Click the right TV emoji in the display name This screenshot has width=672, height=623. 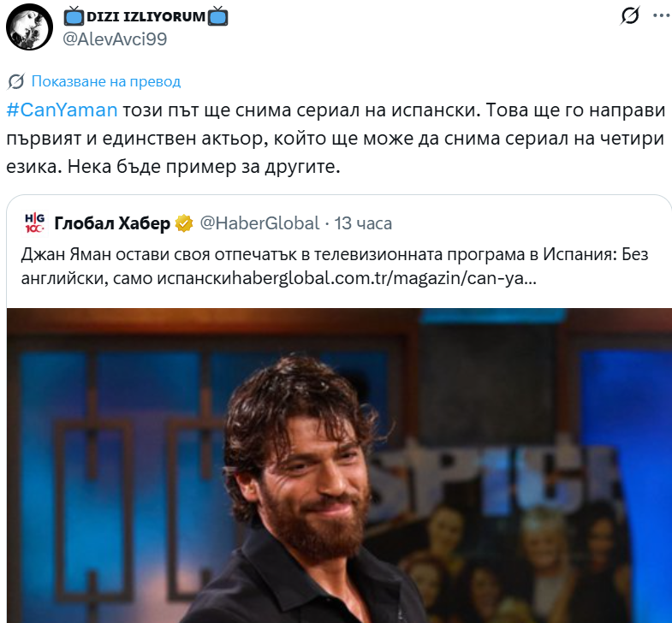click(217, 17)
